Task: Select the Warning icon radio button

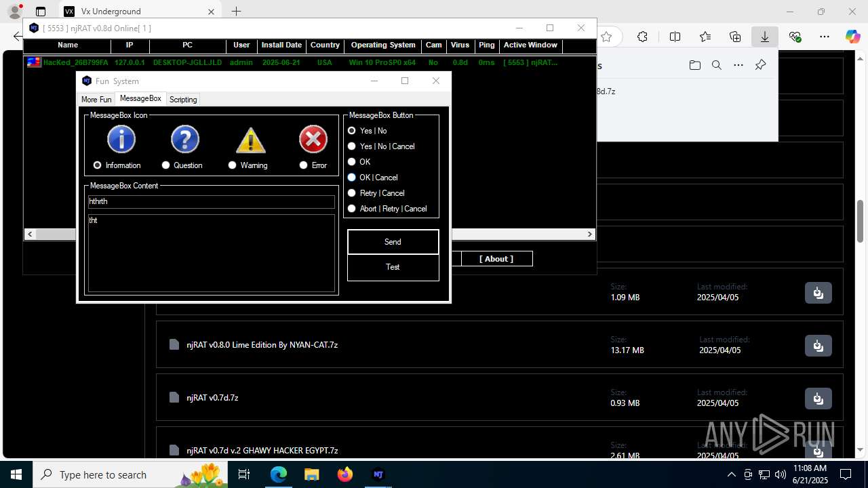Action: [233, 165]
